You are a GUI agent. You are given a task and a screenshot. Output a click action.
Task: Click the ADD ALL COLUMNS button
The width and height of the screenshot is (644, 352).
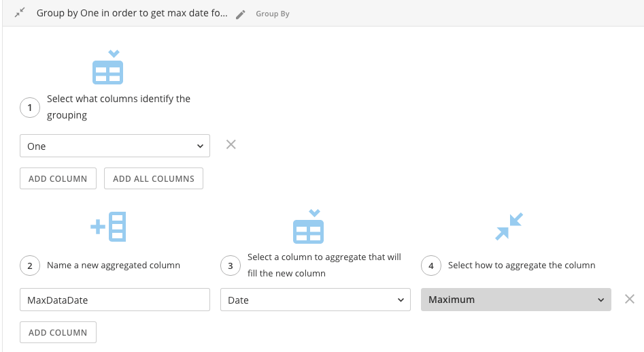pos(154,178)
